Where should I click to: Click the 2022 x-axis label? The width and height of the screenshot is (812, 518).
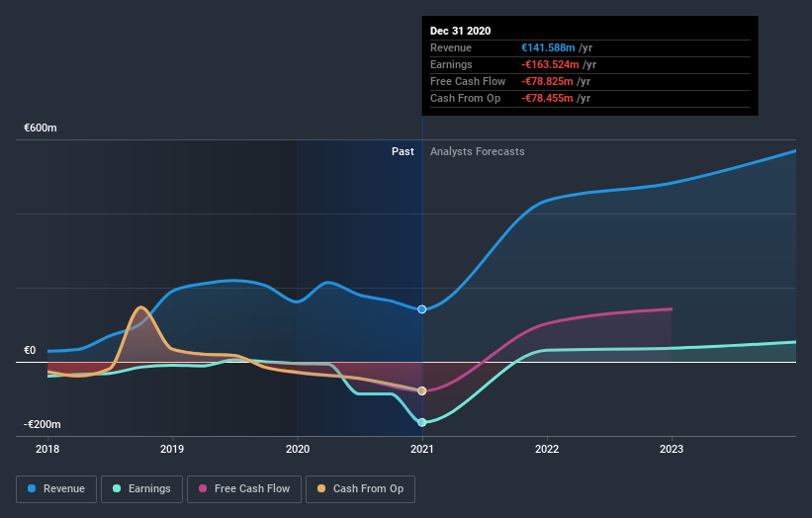547,449
